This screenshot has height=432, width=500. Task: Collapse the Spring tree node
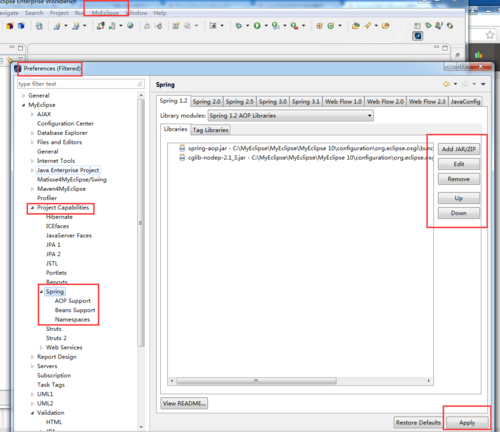pos(41,292)
